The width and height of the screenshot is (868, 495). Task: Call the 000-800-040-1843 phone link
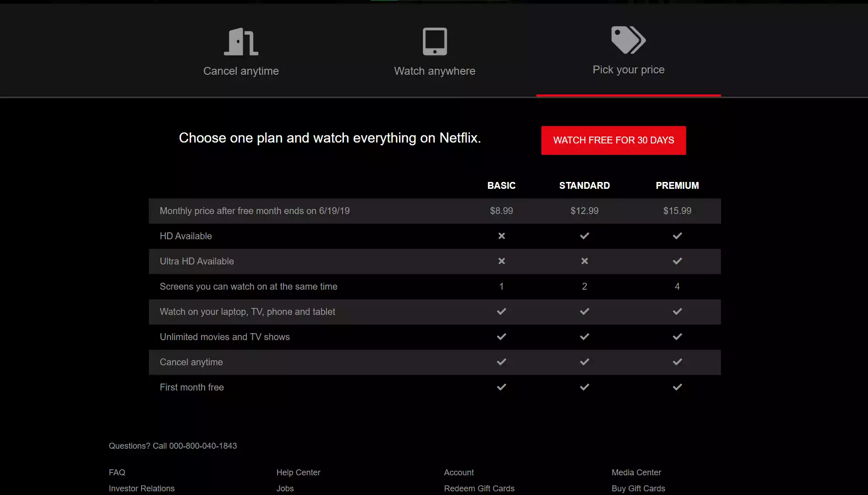pos(203,446)
